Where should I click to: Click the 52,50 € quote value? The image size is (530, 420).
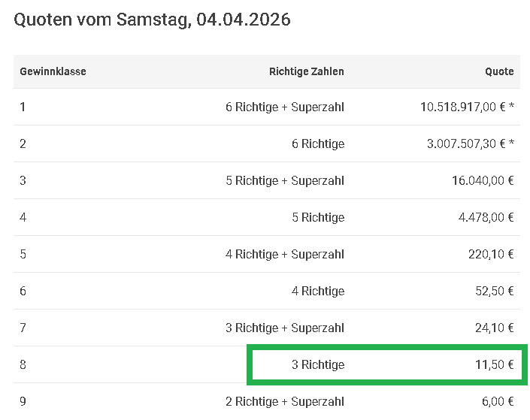click(x=493, y=291)
